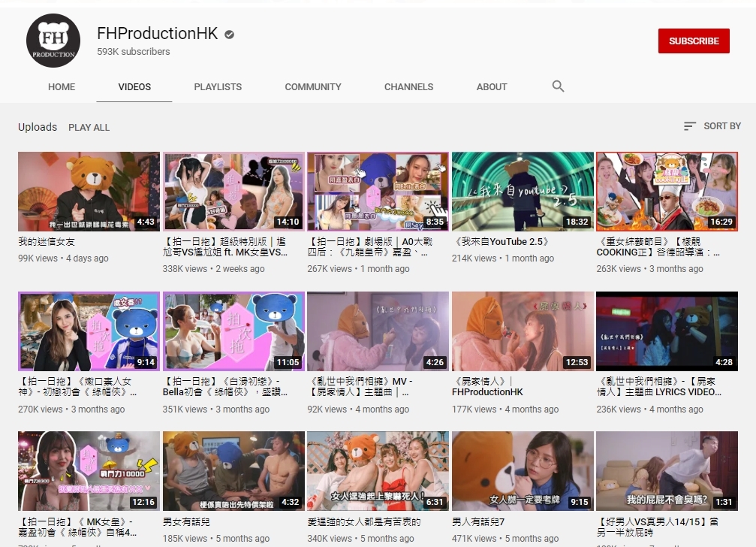Play the 16:29 cooking show thumbnail
Image resolution: width=756 pixels, height=547 pixels.
(x=667, y=192)
